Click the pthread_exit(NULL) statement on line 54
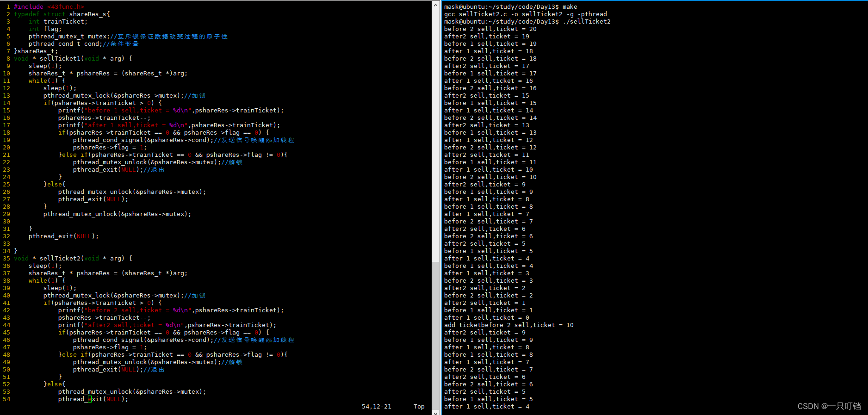The image size is (868, 415). point(93,399)
